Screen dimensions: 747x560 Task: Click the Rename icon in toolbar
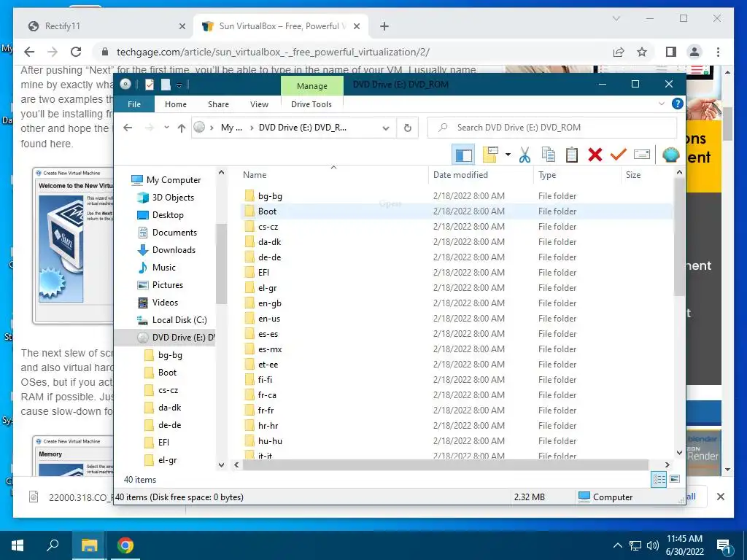click(642, 155)
